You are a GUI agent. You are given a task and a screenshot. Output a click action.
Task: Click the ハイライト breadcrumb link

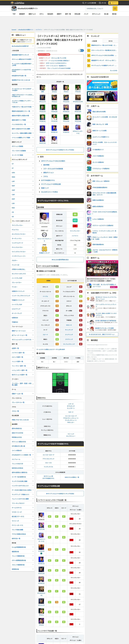pyautogui.click(x=39, y=30)
